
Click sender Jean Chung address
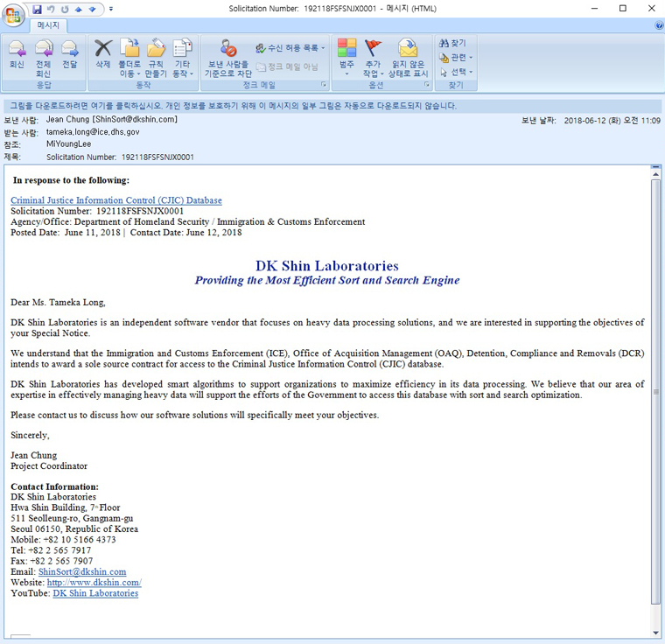point(111,120)
